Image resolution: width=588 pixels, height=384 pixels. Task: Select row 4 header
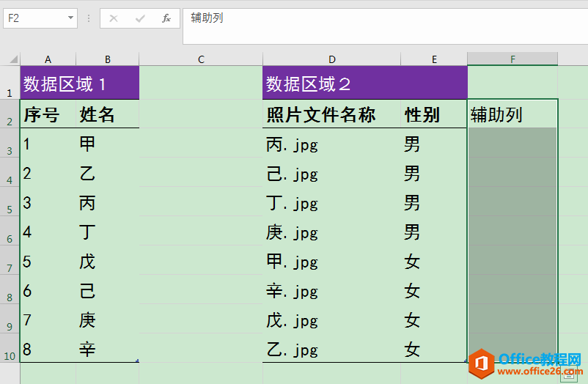pyautogui.click(x=10, y=172)
